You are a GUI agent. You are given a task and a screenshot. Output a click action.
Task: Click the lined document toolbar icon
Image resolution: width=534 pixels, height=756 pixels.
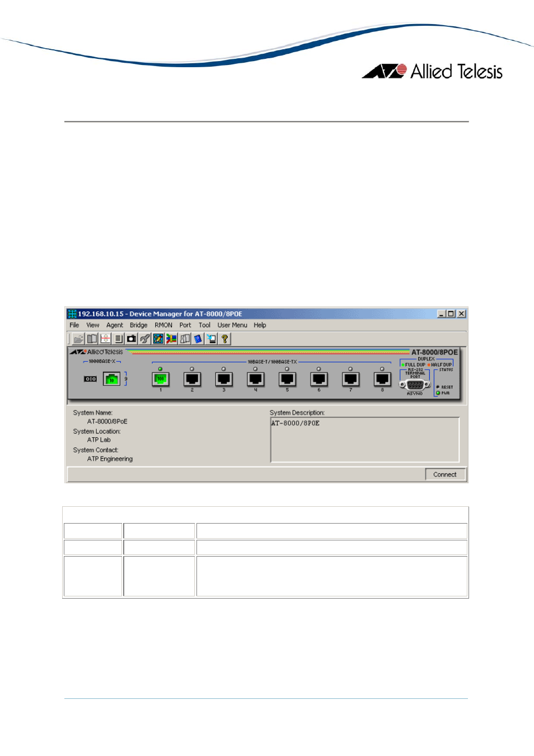point(118,339)
